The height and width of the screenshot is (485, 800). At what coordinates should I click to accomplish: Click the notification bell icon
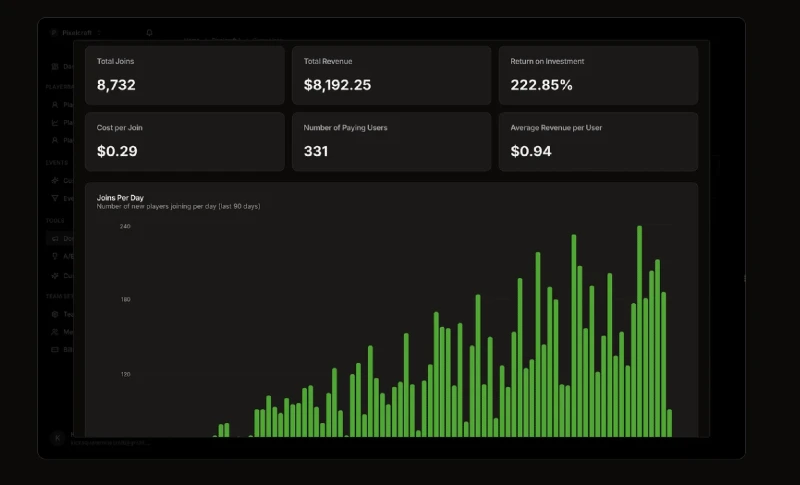pos(149,33)
